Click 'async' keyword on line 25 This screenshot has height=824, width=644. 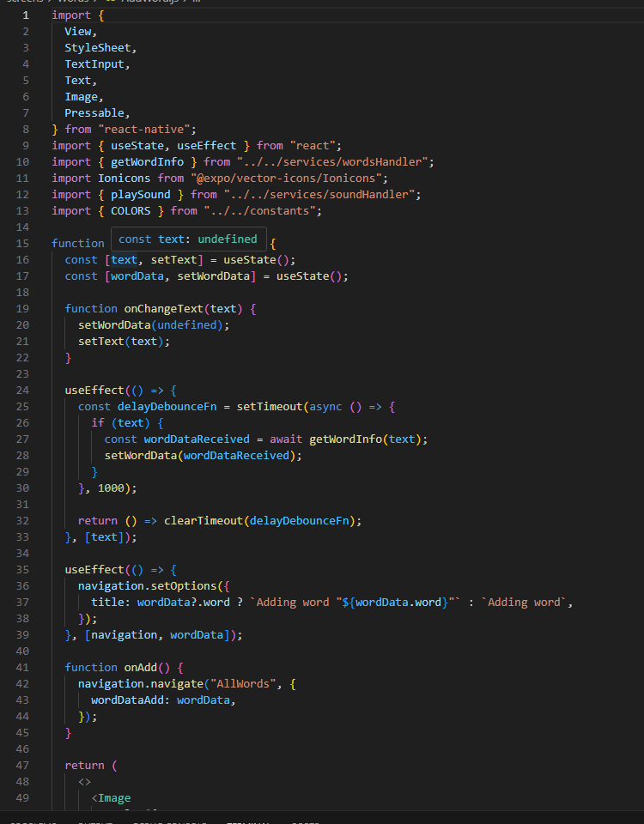coord(325,406)
